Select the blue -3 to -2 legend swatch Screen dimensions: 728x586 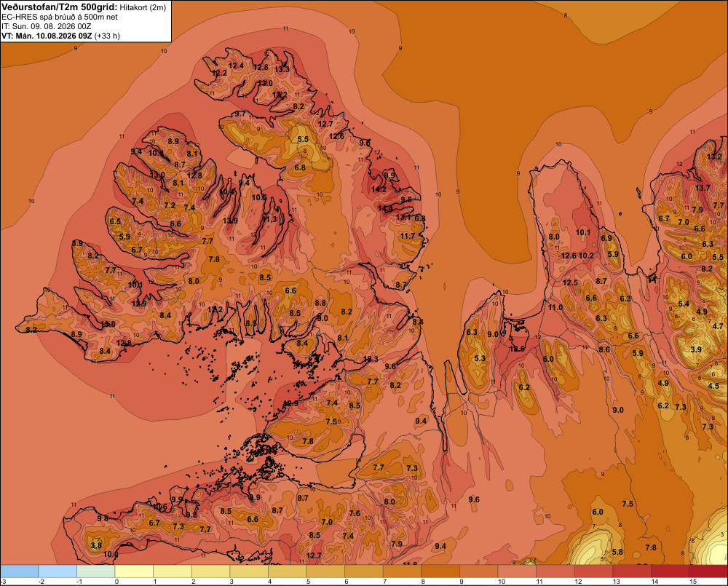[x=20, y=571]
